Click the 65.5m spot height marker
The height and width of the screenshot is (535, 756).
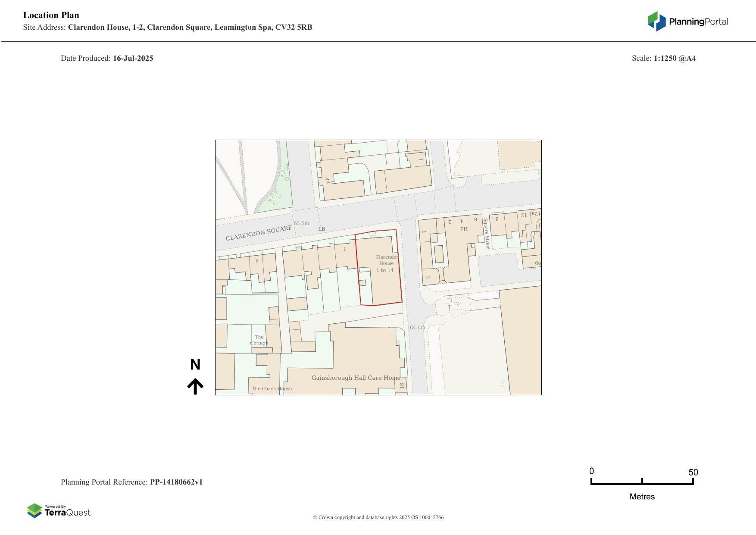301,223
